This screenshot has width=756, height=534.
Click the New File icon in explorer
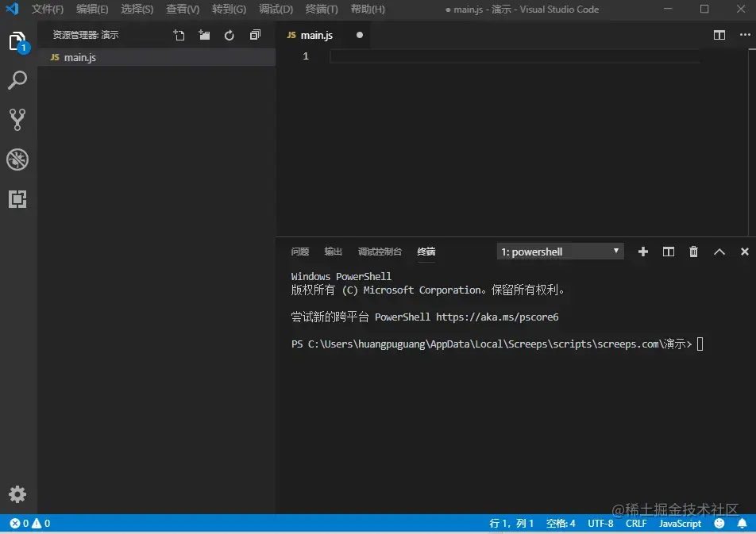[179, 35]
